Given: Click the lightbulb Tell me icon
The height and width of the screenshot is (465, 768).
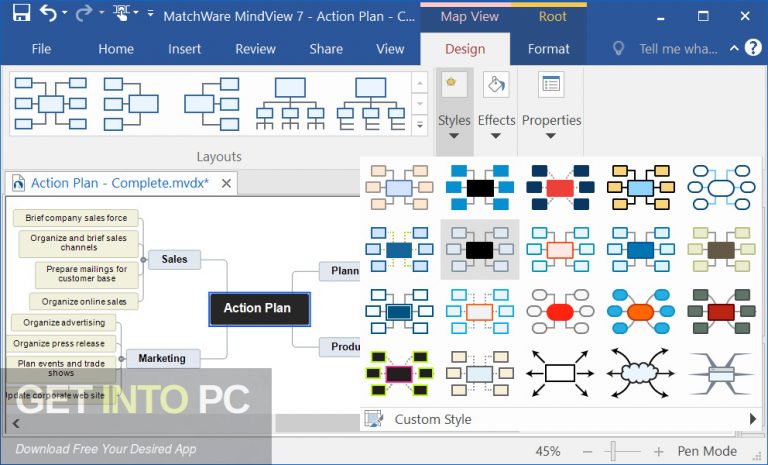Looking at the screenshot, I should point(619,49).
